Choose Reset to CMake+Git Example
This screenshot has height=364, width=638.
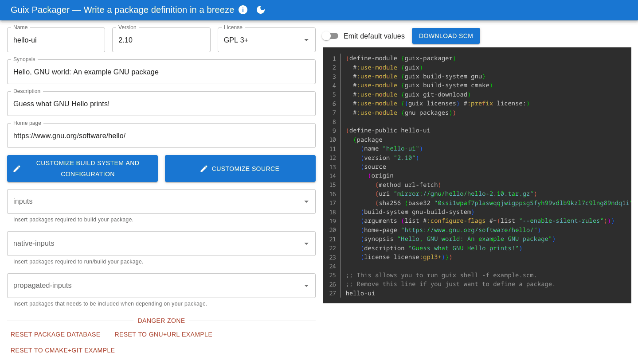(x=63, y=350)
